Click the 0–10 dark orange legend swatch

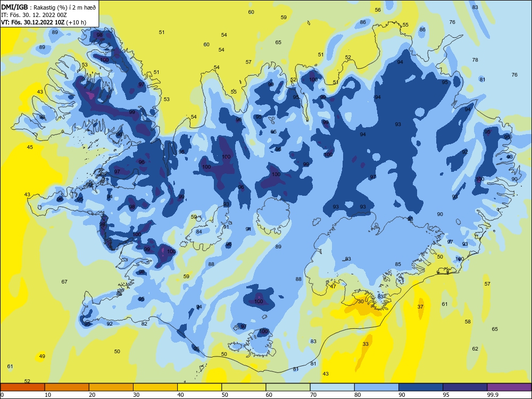click(23, 387)
